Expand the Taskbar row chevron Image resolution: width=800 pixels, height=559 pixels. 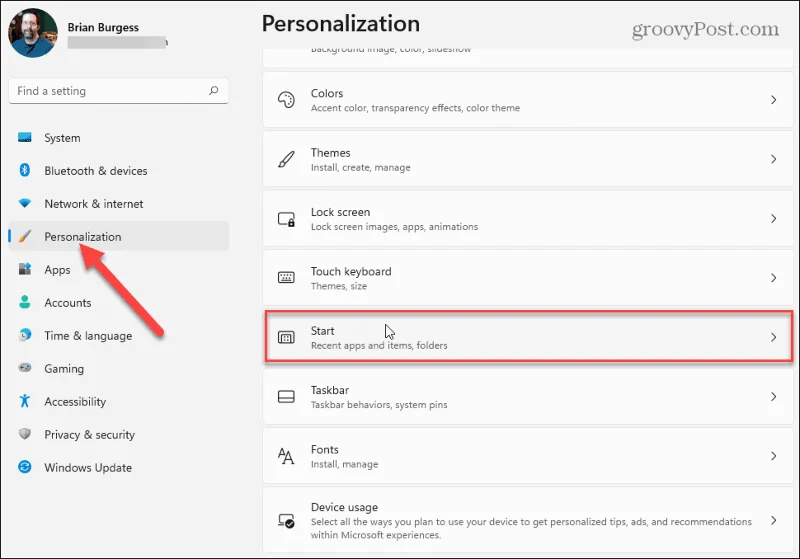tap(773, 396)
